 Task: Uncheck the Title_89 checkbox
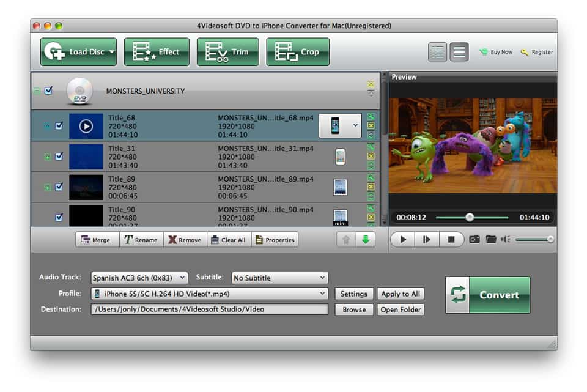(59, 187)
